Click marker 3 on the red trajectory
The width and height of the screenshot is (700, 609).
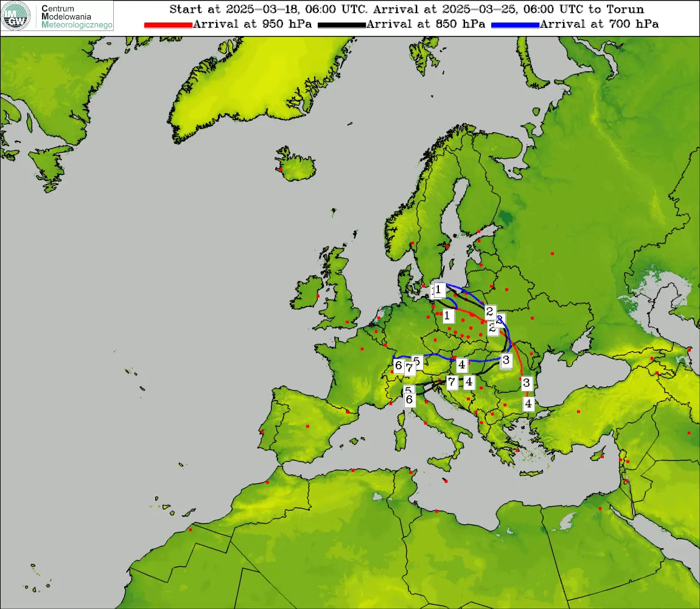pyautogui.click(x=527, y=383)
